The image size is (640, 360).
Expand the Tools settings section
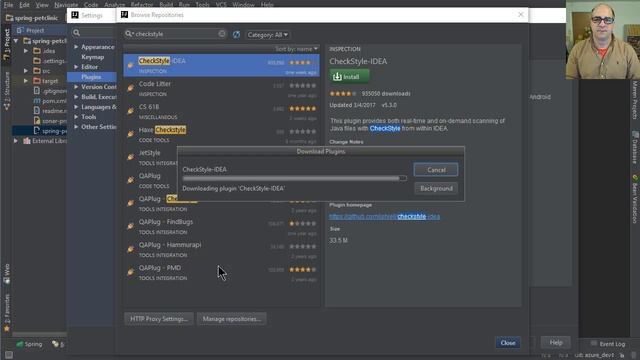76,117
